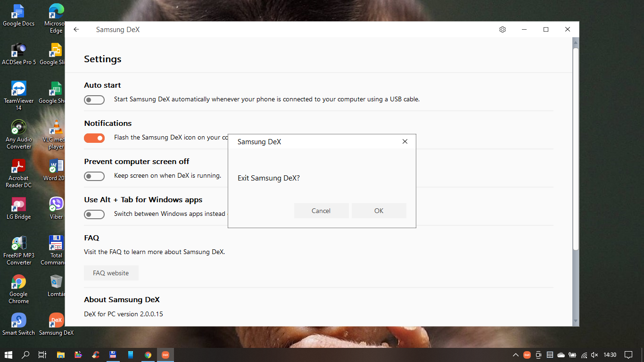Click the scrollbar down arrow in Settings
The width and height of the screenshot is (644, 362).
[x=575, y=321]
